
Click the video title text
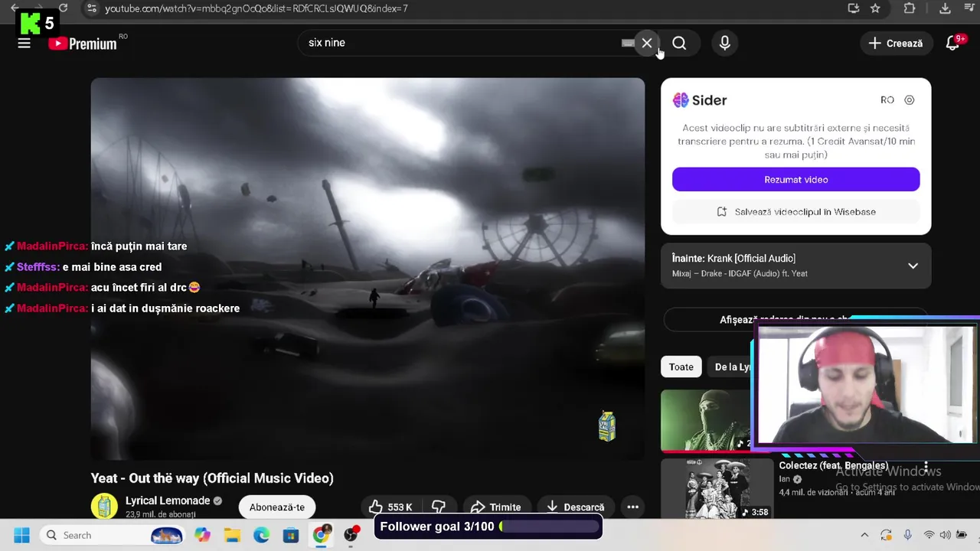pyautogui.click(x=212, y=478)
